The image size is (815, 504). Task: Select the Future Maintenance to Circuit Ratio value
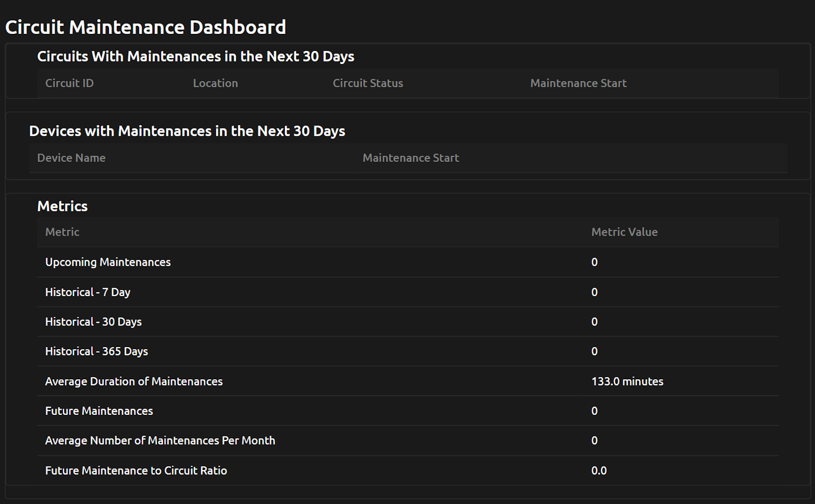pyautogui.click(x=599, y=470)
